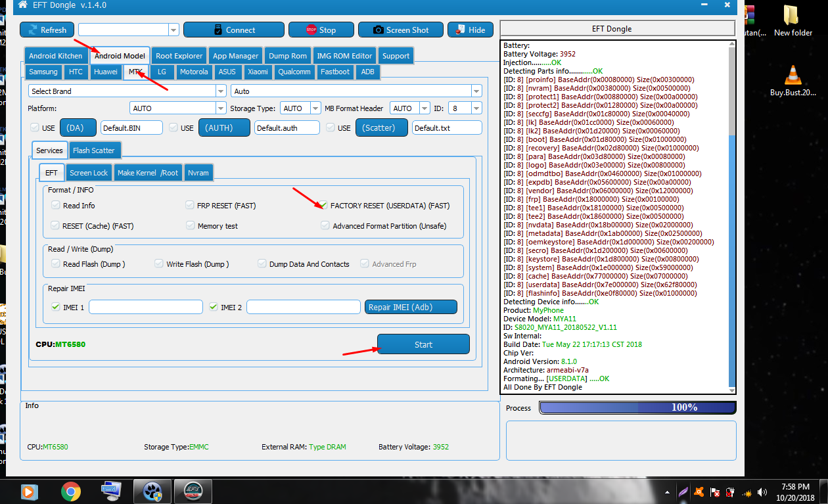
Task: Click the Default.BIN field
Action: coord(131,127)
